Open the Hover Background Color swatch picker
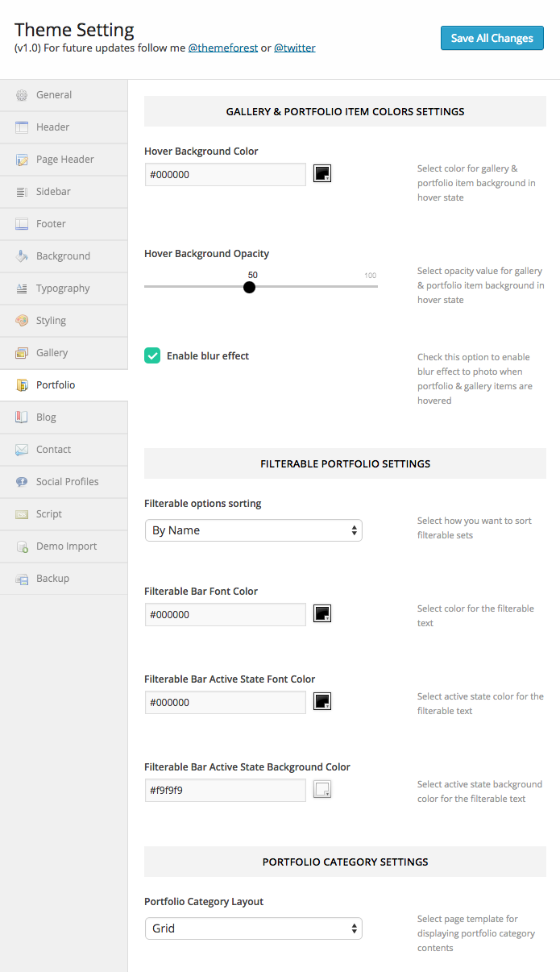This screenshot has height=972, width=560. 322,173
